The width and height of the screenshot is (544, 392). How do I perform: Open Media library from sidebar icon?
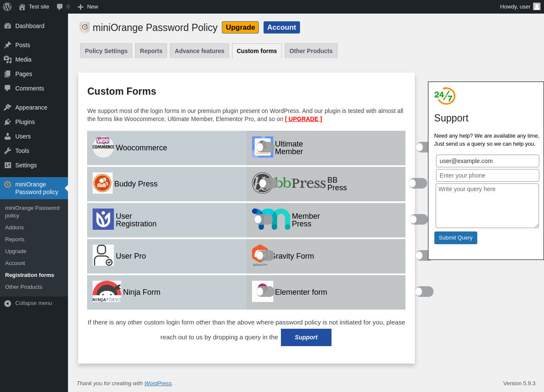coord(8,59)
